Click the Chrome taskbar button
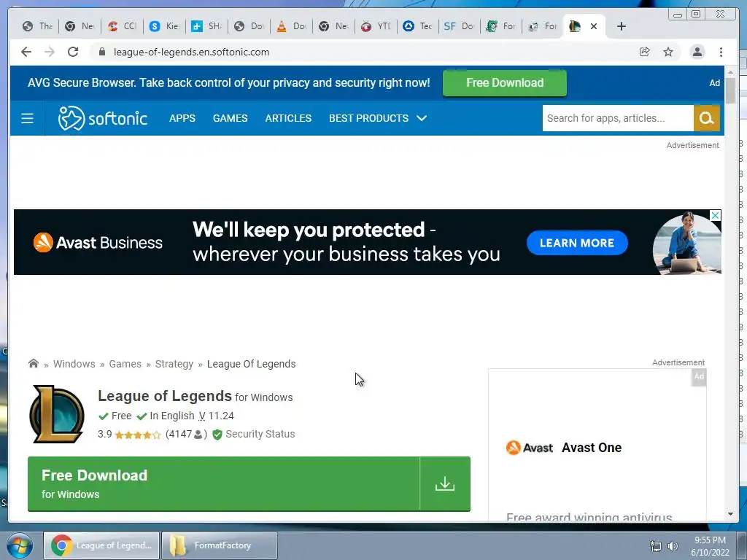Viewport: 747px width, 560px height. [101, 545]
